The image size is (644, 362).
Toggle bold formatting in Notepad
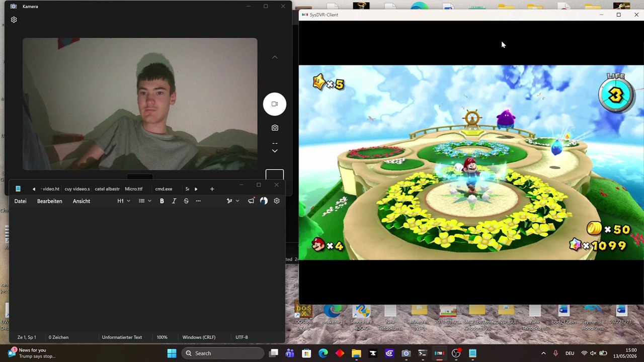[x=162, y=201]
